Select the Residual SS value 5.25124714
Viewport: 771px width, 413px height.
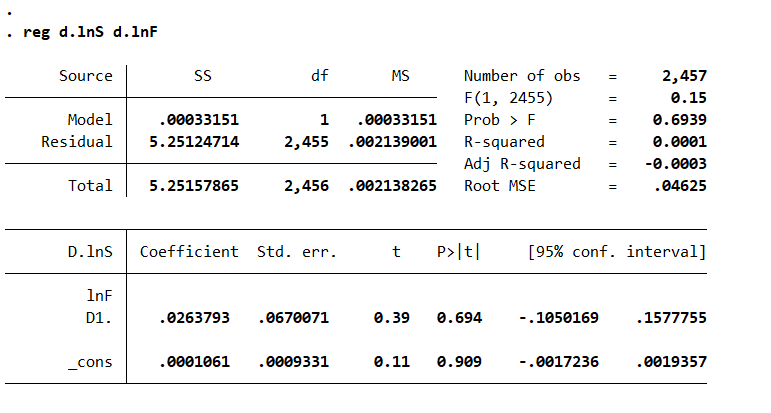pos(194,142)
